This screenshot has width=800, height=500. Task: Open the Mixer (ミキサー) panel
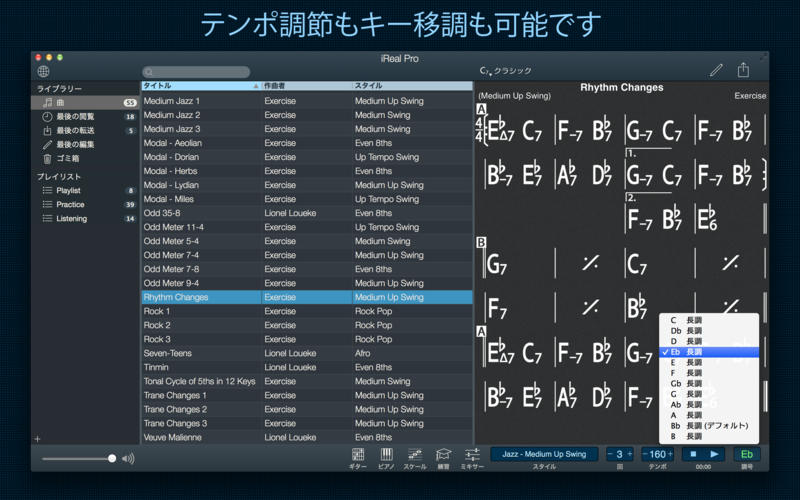click(x=472, y=454)
